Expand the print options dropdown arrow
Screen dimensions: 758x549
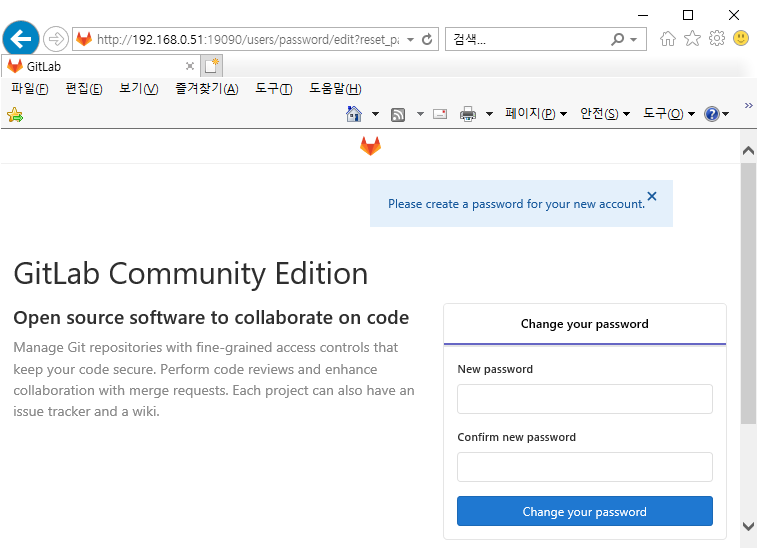click(x=489, y=115)
